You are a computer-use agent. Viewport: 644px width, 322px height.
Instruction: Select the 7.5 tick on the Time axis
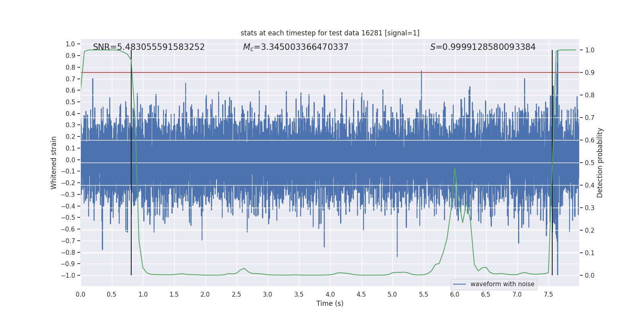(x=548, y=294)
